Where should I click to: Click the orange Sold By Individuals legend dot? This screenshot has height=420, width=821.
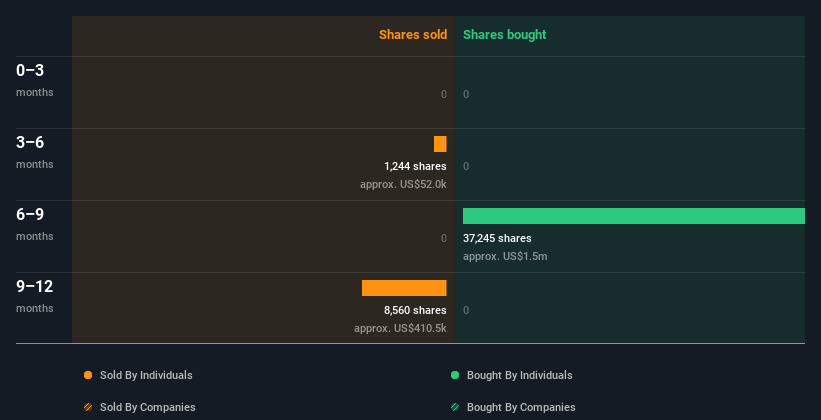pos(88,375)
